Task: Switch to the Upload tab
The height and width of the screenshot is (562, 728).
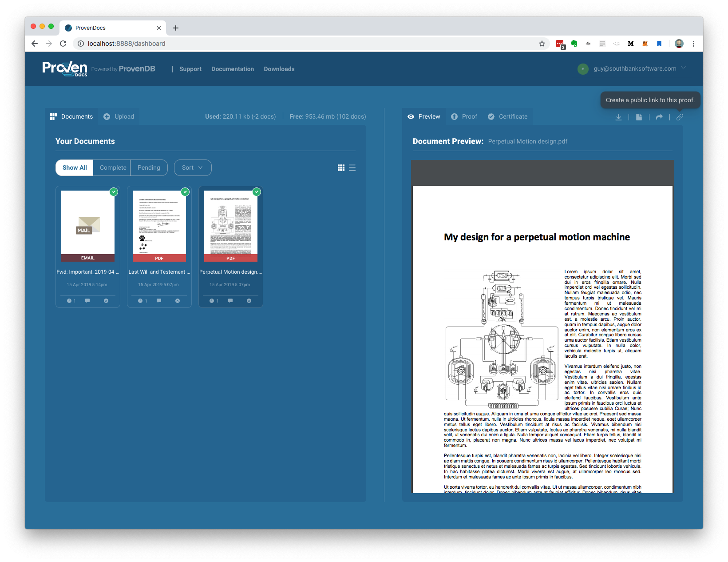Action: [x=119, y=116]
